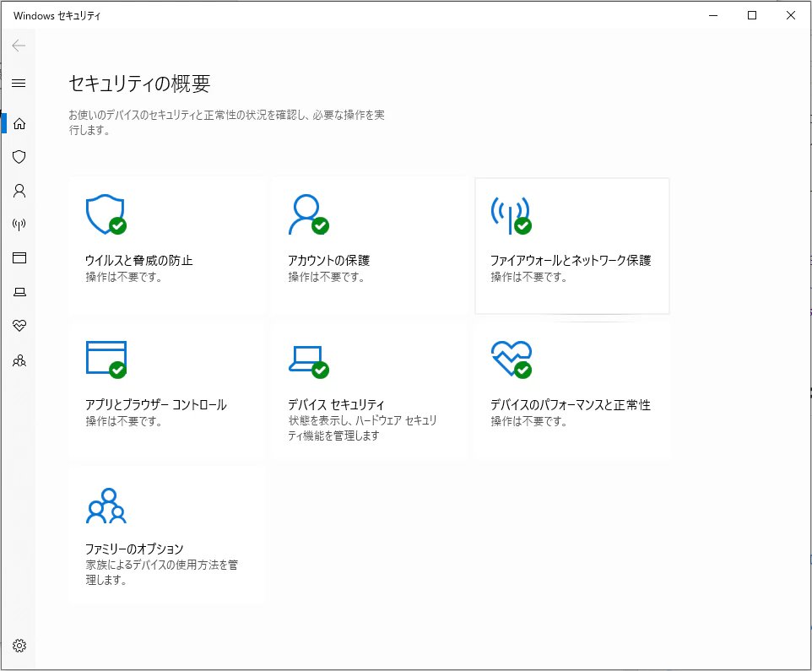Click 操作は不要です under ファイアウォール tile

(x=528, y=277)
